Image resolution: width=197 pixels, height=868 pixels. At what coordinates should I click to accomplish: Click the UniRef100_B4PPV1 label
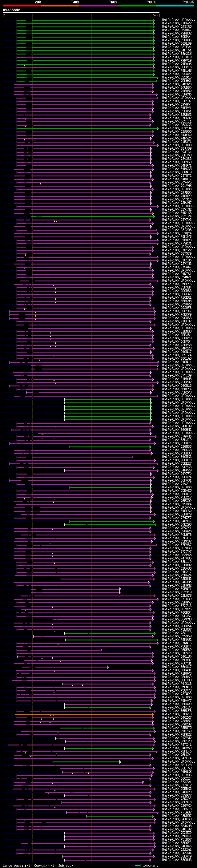click(x=177, y=108)
